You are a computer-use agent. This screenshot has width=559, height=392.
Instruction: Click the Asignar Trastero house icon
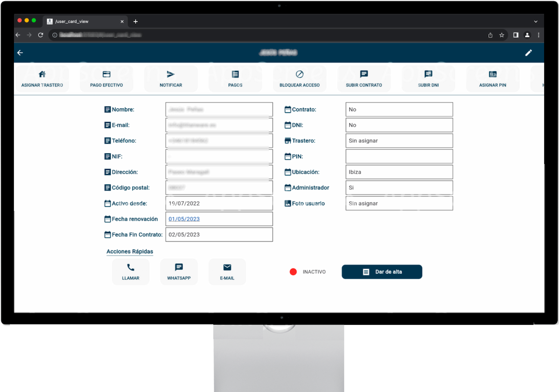click(x=42, y=74)
